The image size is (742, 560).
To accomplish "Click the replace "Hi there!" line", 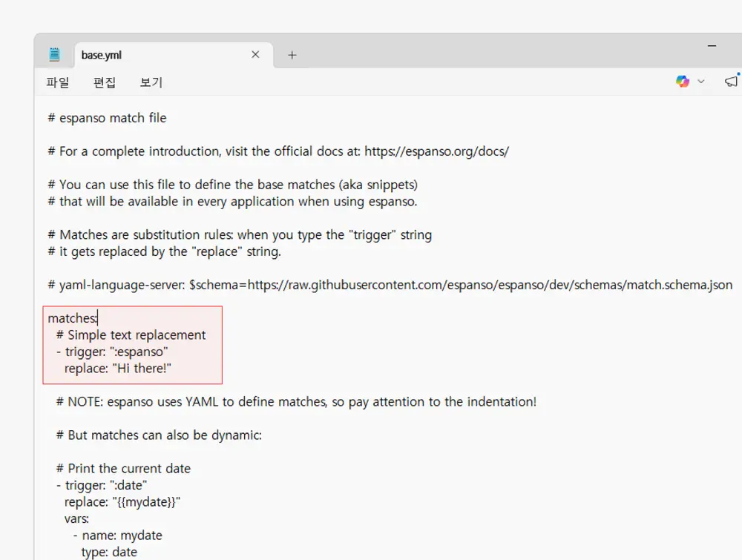I will (123, 369).
